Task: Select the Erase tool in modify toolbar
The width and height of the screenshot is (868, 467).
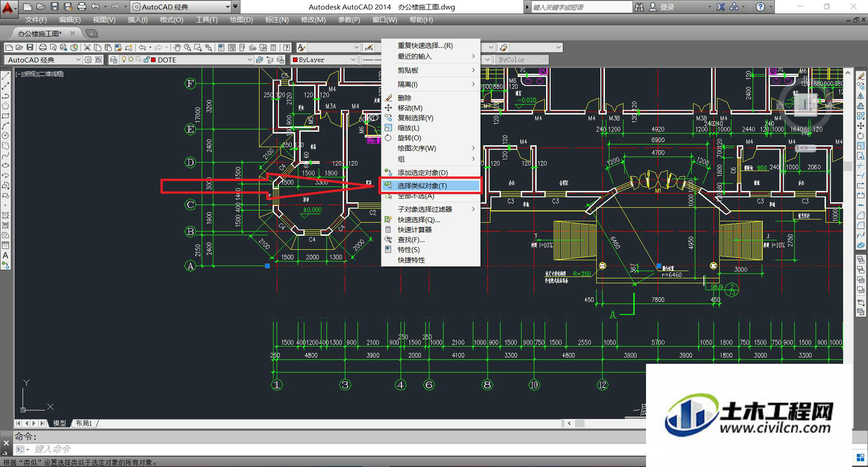Action: [861, 76]
